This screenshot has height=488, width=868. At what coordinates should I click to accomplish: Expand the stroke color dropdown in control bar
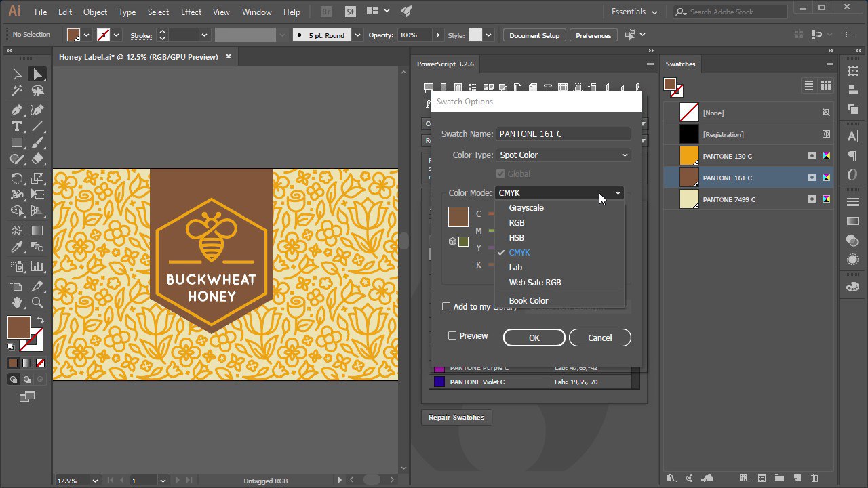[x=117, y=35]
